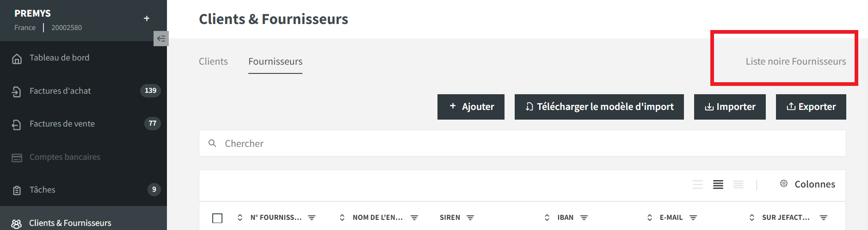Select compact row density icon
This screenshot has height=230, width=868.
click(739, 185)
